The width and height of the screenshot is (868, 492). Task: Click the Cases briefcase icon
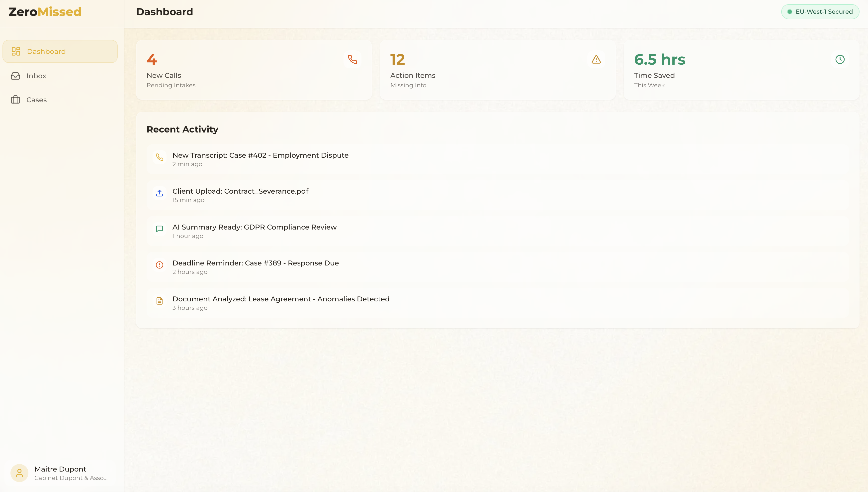click(x=15, y=100)
